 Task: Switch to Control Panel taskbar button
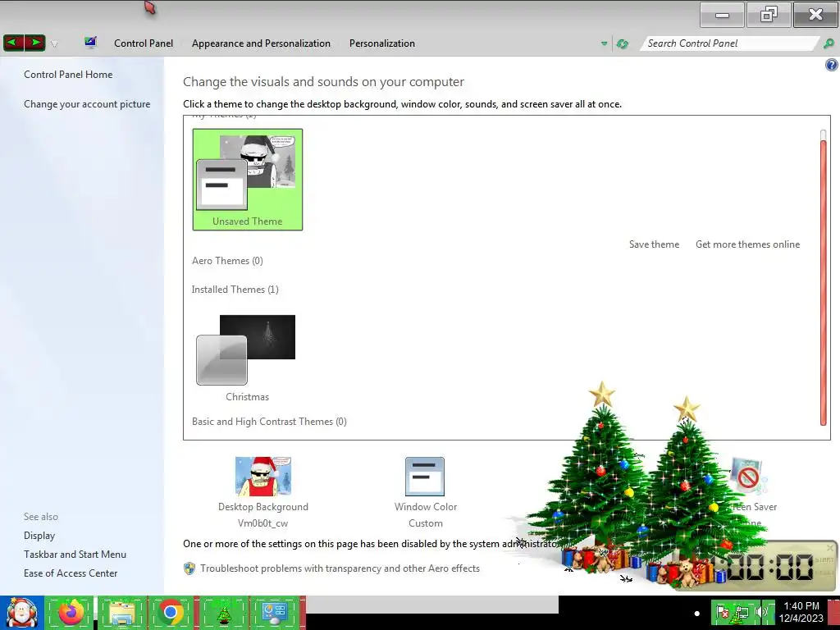pyautogui.click(x=276, y=612)
